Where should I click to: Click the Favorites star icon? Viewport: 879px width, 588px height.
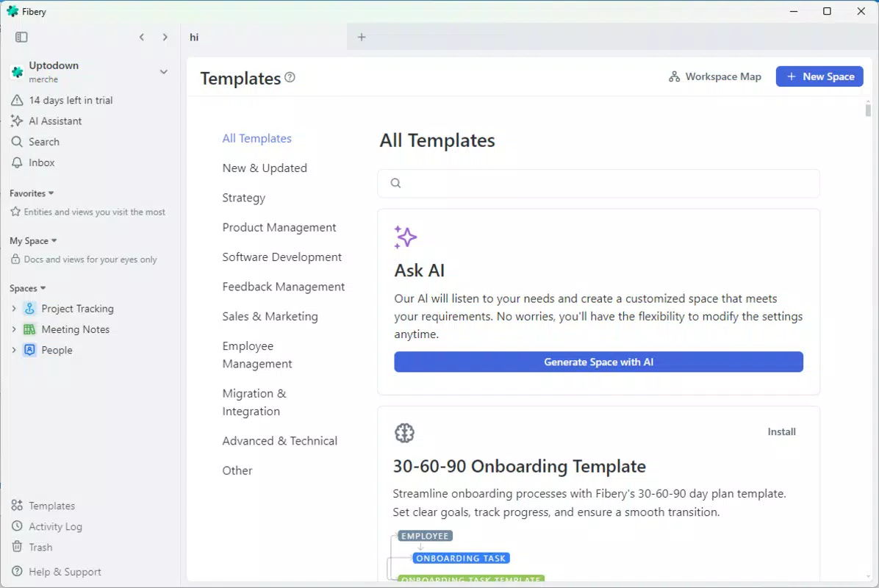(15, 212)
